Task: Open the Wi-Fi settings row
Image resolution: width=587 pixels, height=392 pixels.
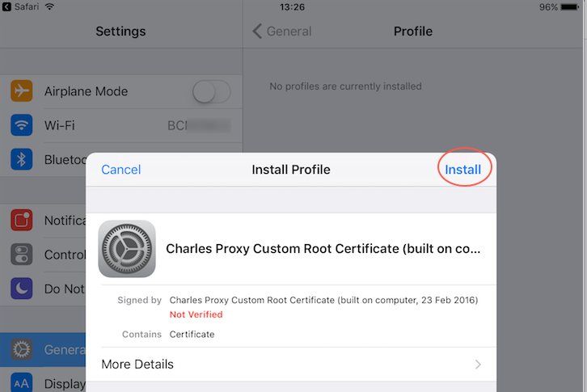Action: [x=121, y=125]
